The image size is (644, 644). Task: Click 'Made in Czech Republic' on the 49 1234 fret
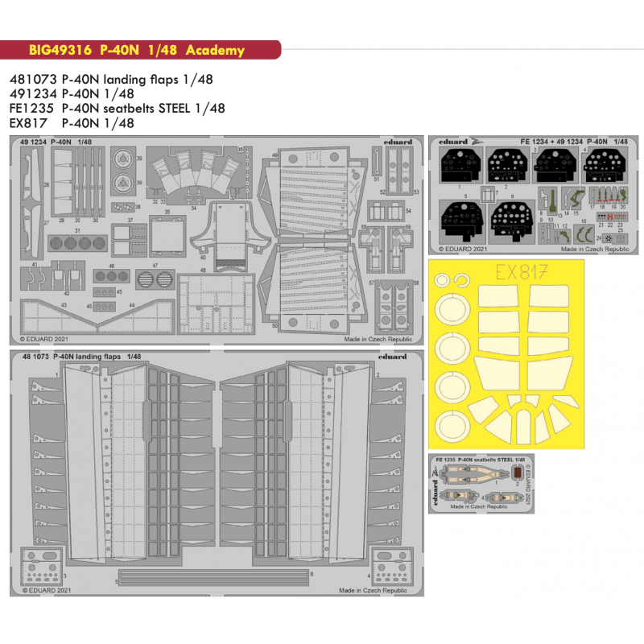point(378,339)
